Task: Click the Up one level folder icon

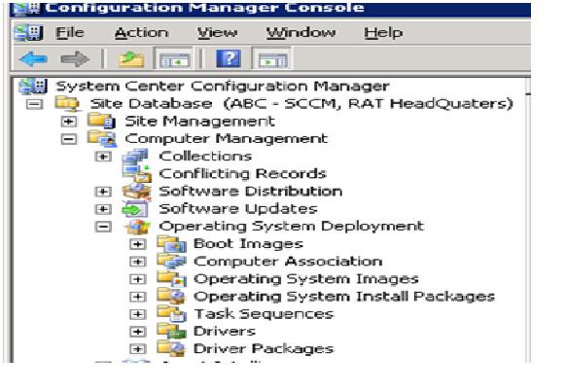Action: [x=131, y=59]
